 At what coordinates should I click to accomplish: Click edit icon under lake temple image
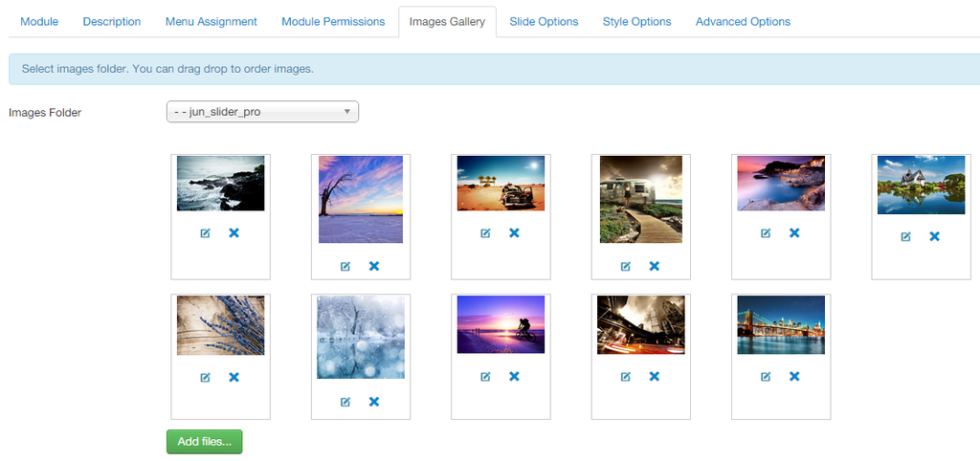(x=905, y=237)
